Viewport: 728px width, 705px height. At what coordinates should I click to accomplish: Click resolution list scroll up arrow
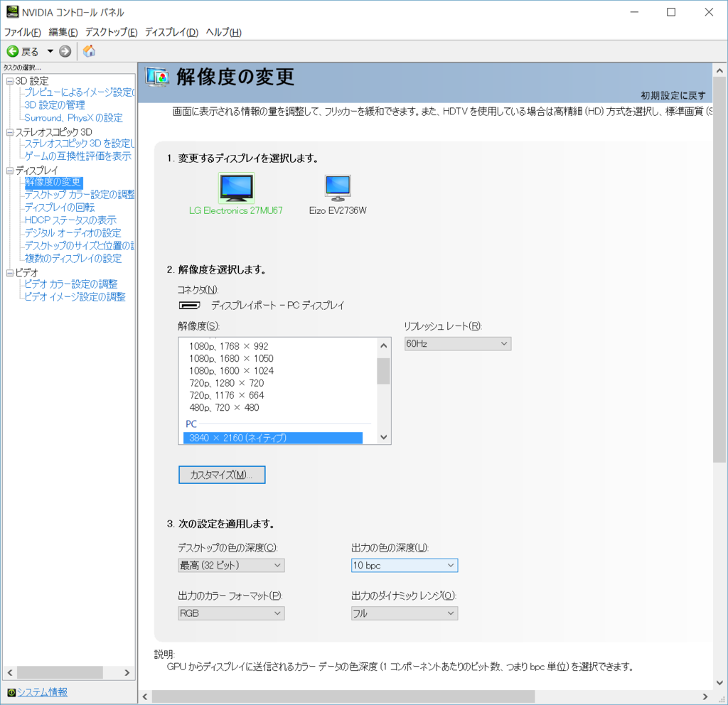383,345
